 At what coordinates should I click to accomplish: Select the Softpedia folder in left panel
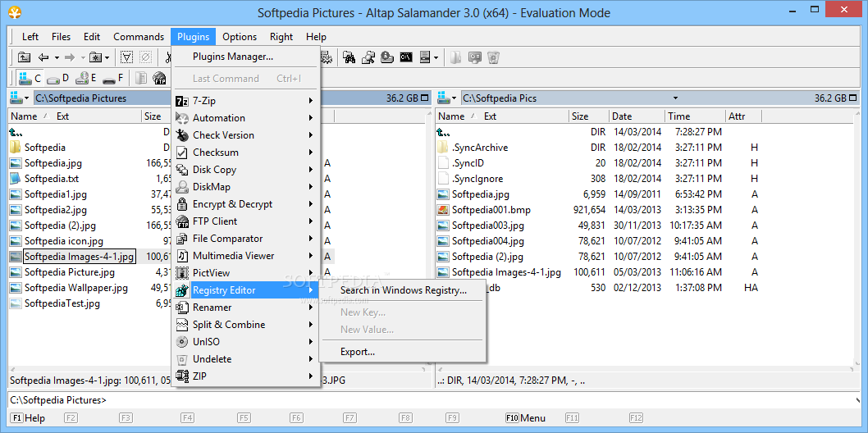(45, 148)
